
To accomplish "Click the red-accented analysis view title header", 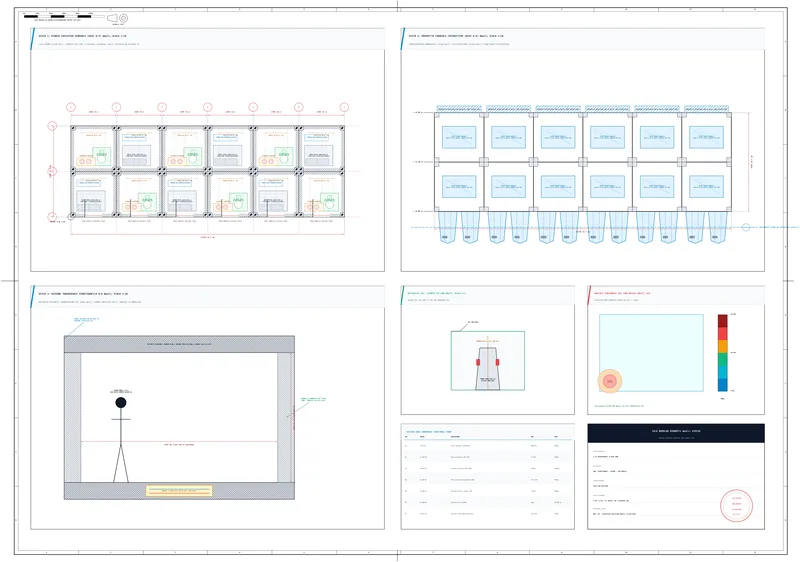I will [676, 295].
